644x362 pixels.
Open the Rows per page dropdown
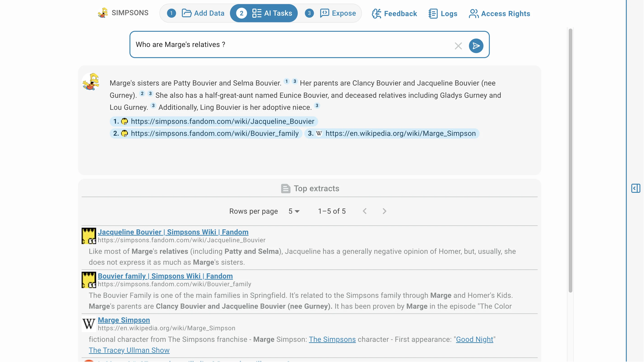(294, 211)
